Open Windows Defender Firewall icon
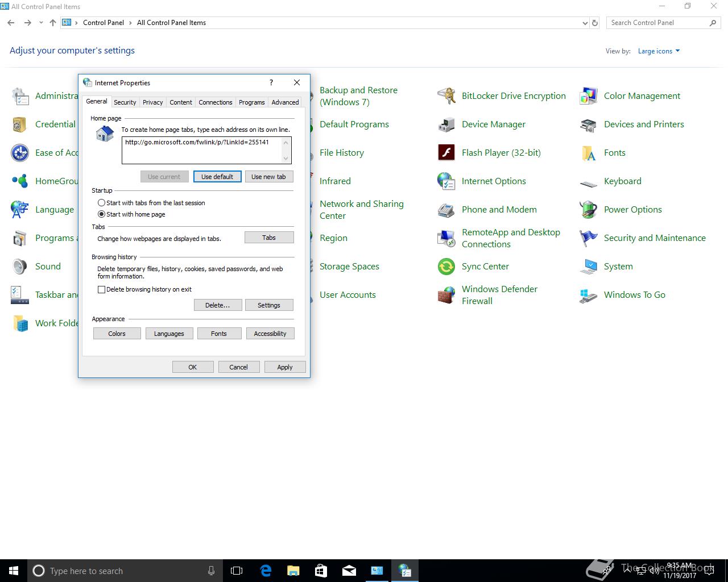 click(446, 295)
